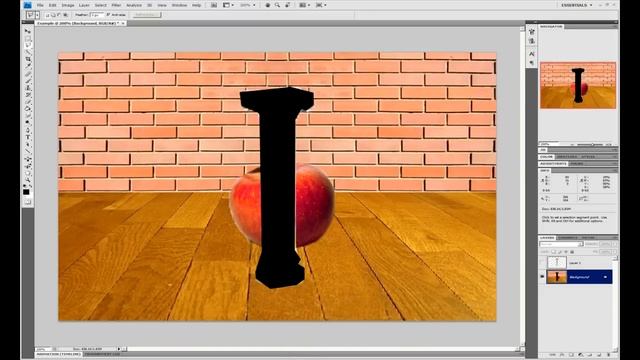Choose Subtract from selection mode
This screenshot has height=360, width=640.
[59, 15]
